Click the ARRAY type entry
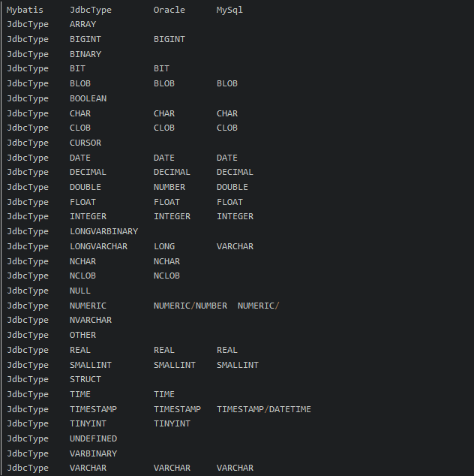 coord(82,25)
